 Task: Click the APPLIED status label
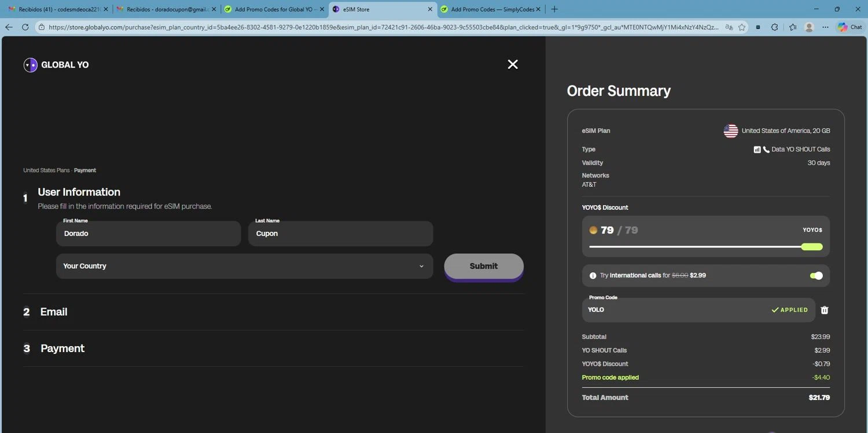point(789,310)
